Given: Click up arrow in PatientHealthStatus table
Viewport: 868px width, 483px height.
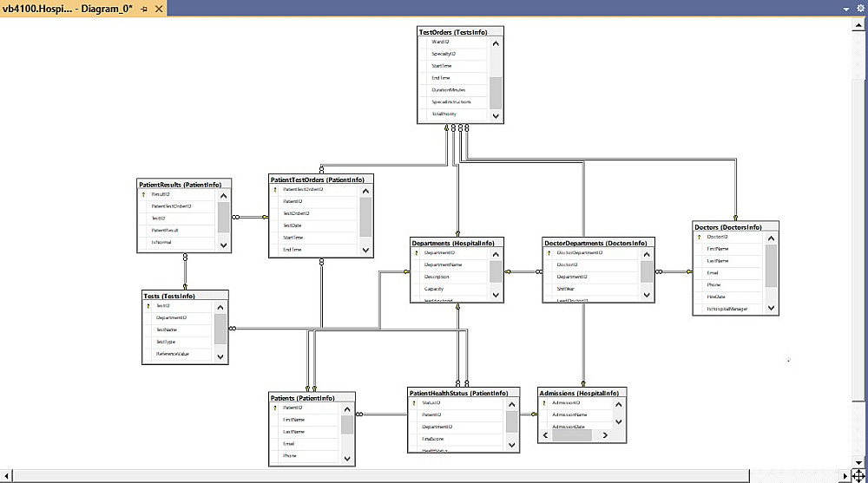Looking at the screenshot, I should tap(511, 404).
